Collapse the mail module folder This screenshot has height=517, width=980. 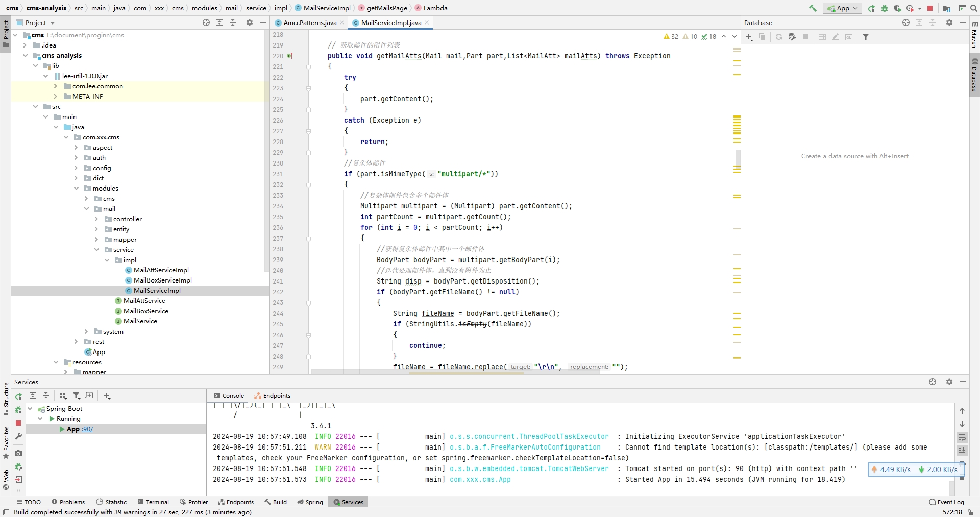click(x=86, y=209)
